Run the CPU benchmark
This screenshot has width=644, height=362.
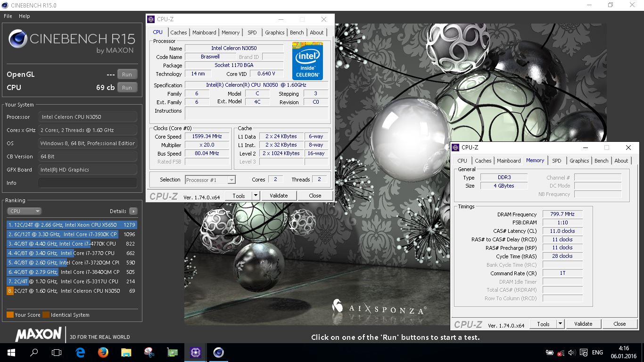click(127, 88)
